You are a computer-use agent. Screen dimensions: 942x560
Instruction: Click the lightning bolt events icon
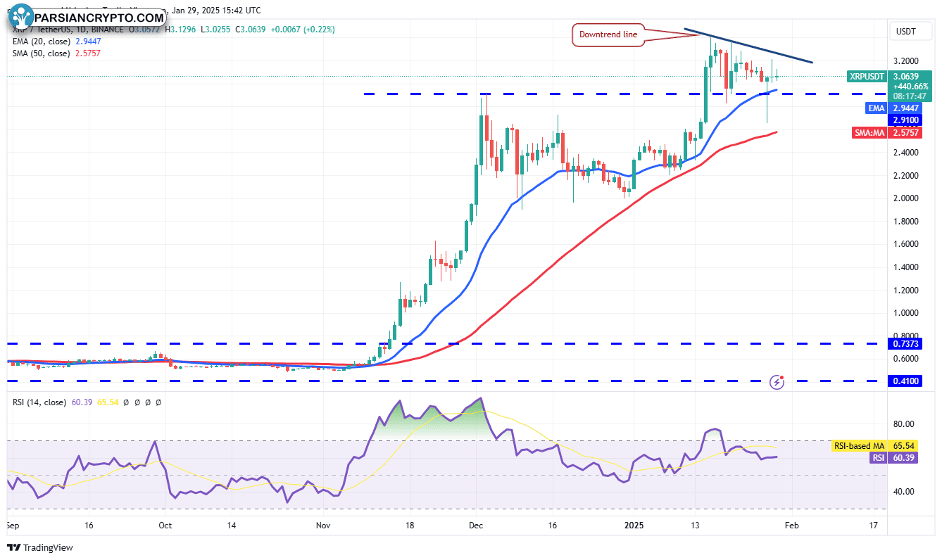tap(777, 382)
